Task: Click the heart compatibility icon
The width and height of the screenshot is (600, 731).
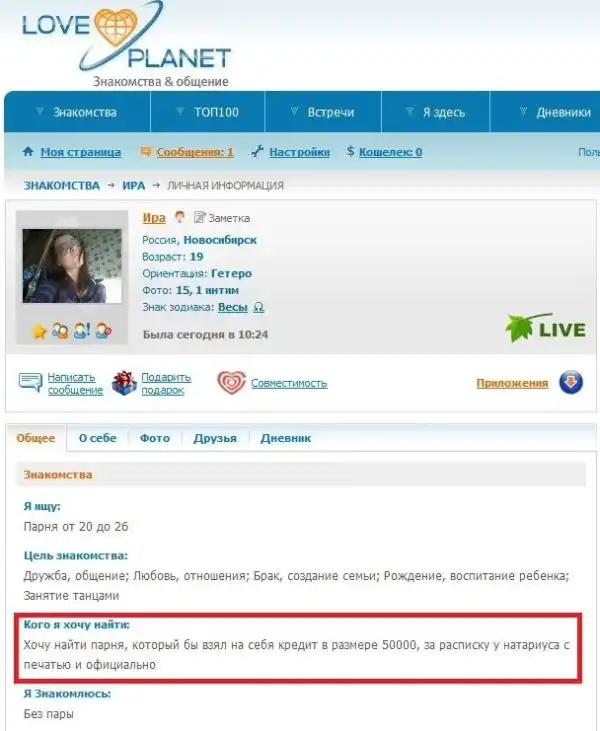Action: pos(231,383)
